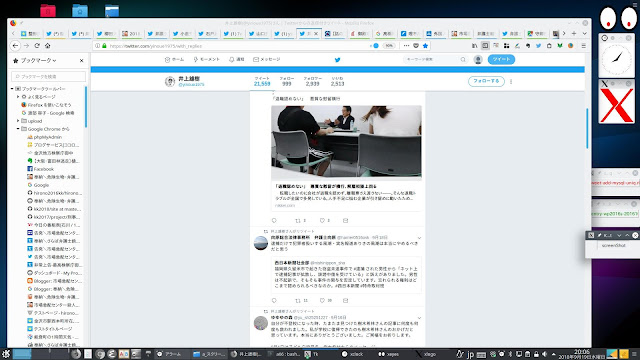This screenshot has width=640, height=360.
Task: Open the dropdown arrow on the lawyer's retweeted tweet
Action: click(x=419, y=238)
